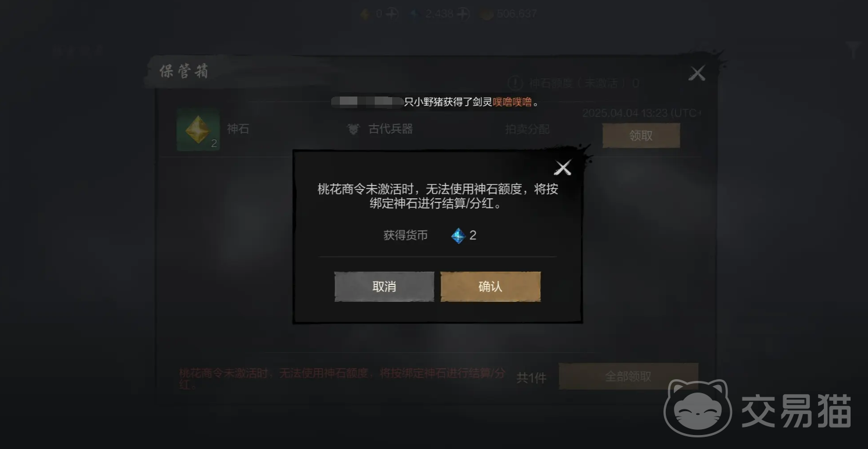Click the red 桃花商令未激活 notice text
868x449 pixels.
coord(343,379)
